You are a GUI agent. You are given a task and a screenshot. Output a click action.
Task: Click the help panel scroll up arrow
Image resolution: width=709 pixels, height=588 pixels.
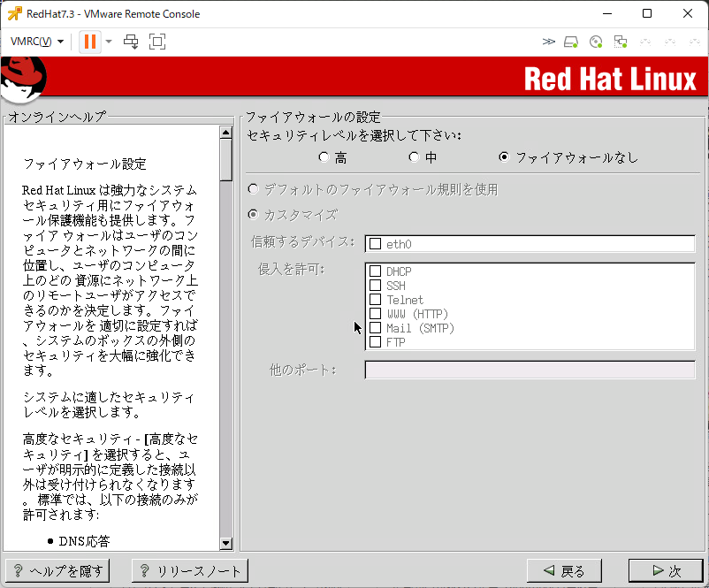tap(225, 133)
